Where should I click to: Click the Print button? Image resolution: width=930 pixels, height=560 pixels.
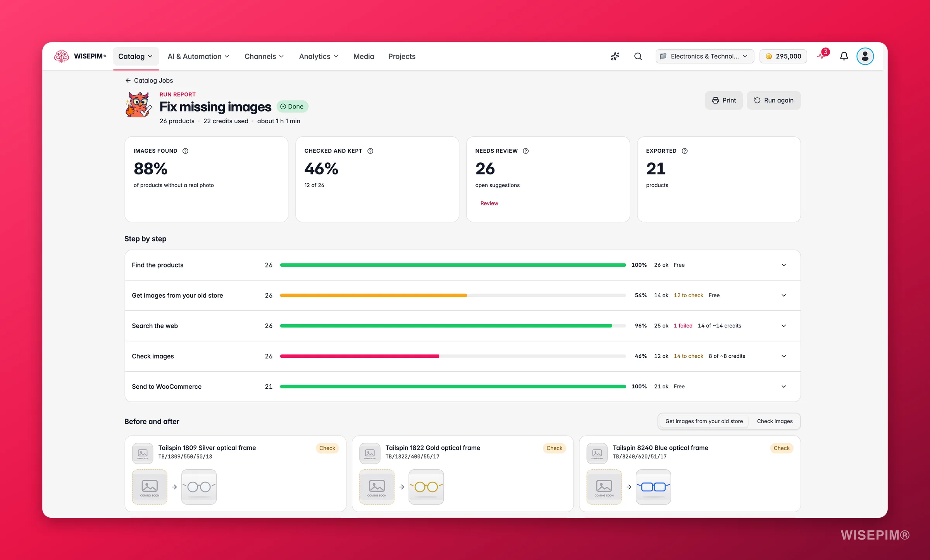point(724,100)
